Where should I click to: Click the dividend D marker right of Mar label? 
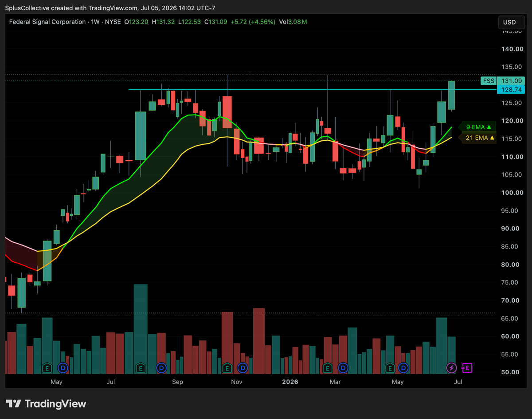pos(343,368)
